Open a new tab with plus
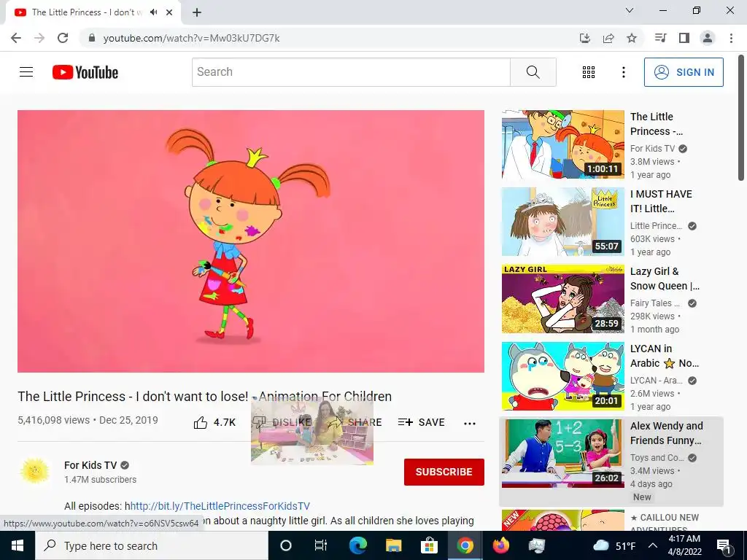The width and height of the screenshot is (747, 560). 197,12
